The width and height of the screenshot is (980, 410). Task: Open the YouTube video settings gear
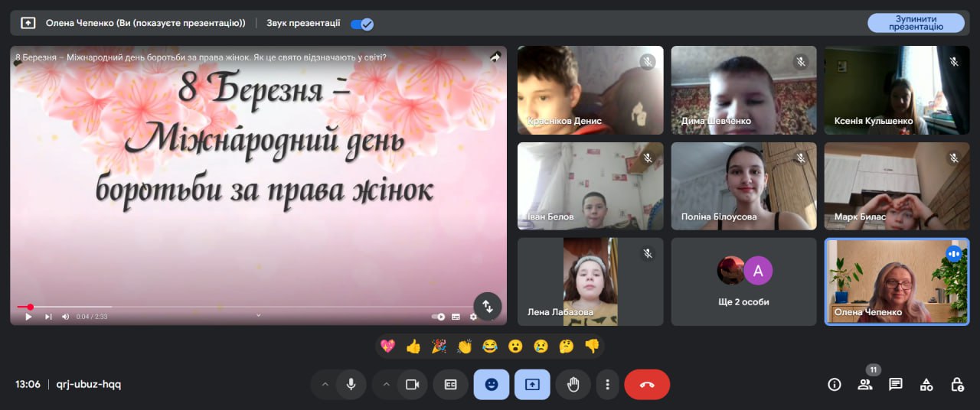pos(472,317)
